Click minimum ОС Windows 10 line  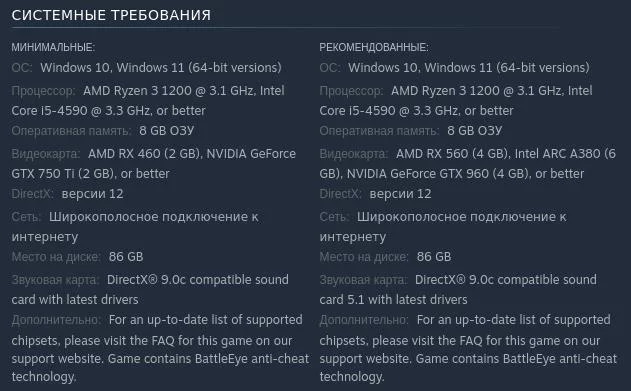146,68
